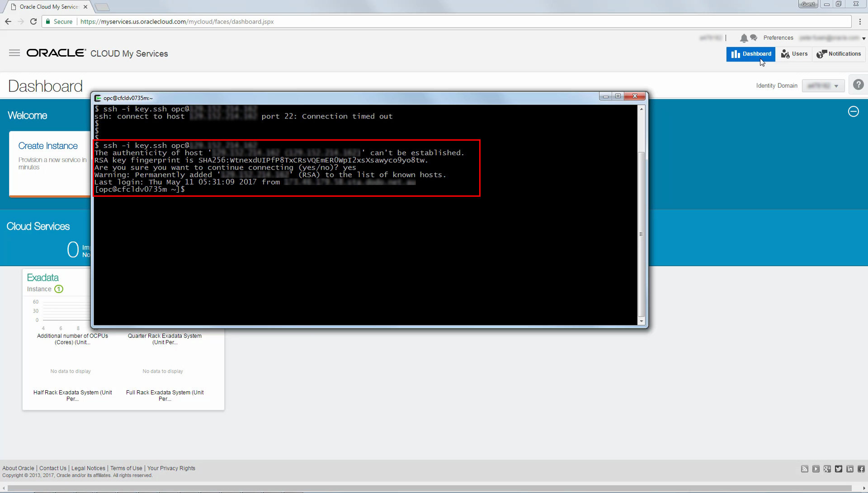This screenshot has width=868, height=493.
Task: Click the chat bubbles icon
Action: [x=754, y=38]
